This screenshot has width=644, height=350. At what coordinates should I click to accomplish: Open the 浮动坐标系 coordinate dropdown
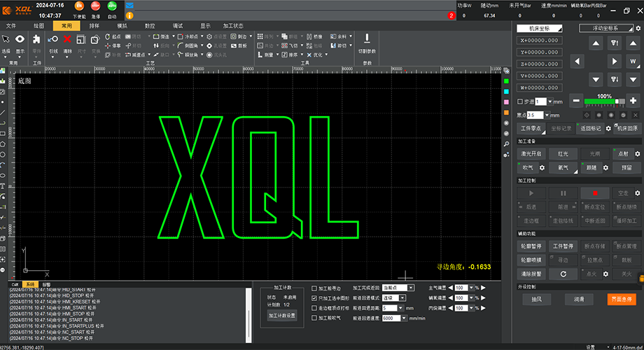click(x=608, y=28)
